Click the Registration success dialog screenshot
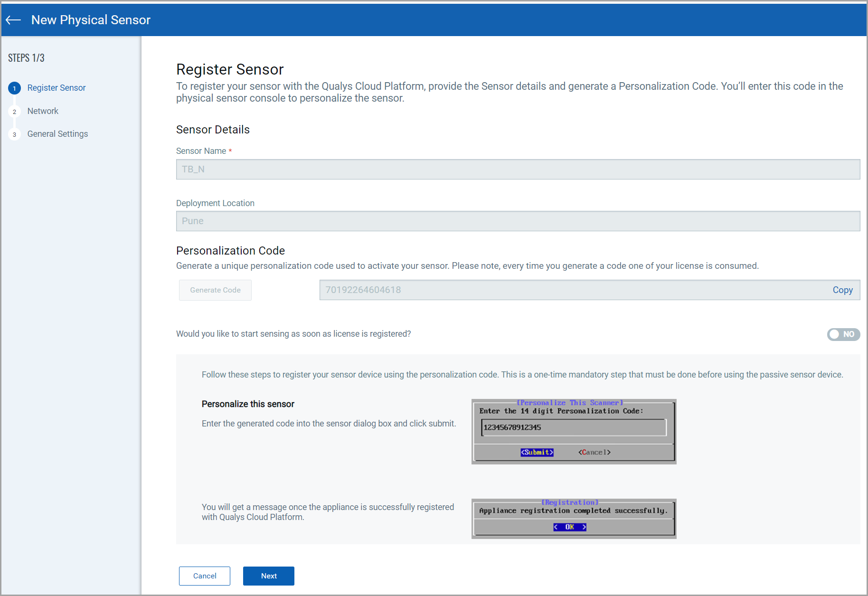 click(x=573, y=519)
